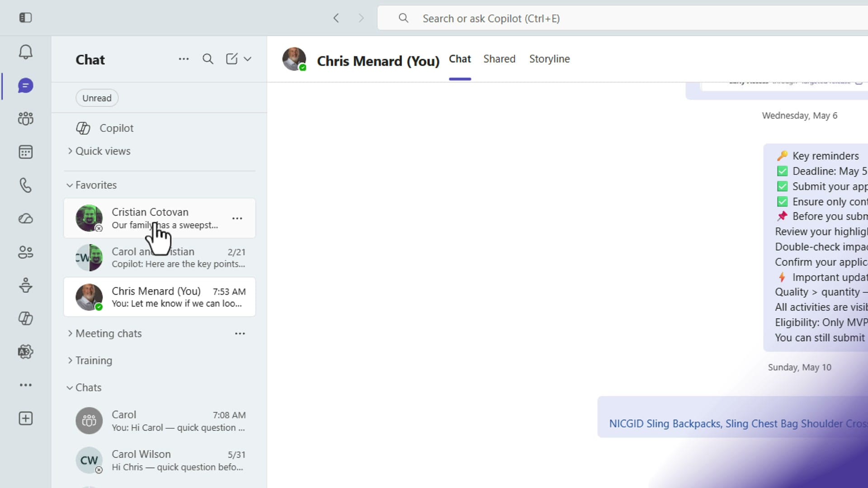Open Carol and Cristian group chat
868x488 pixels.
click(160, 258)
